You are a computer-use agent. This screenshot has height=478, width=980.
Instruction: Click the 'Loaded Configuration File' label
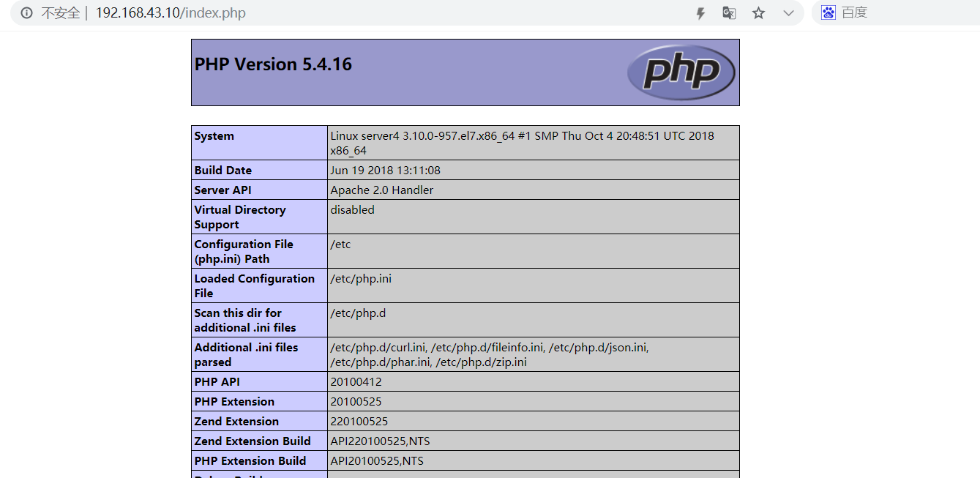tap(254, 286)
